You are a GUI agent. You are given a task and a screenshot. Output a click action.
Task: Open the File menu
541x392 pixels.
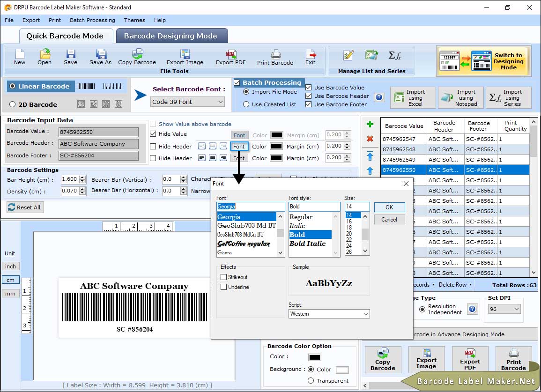9,20
